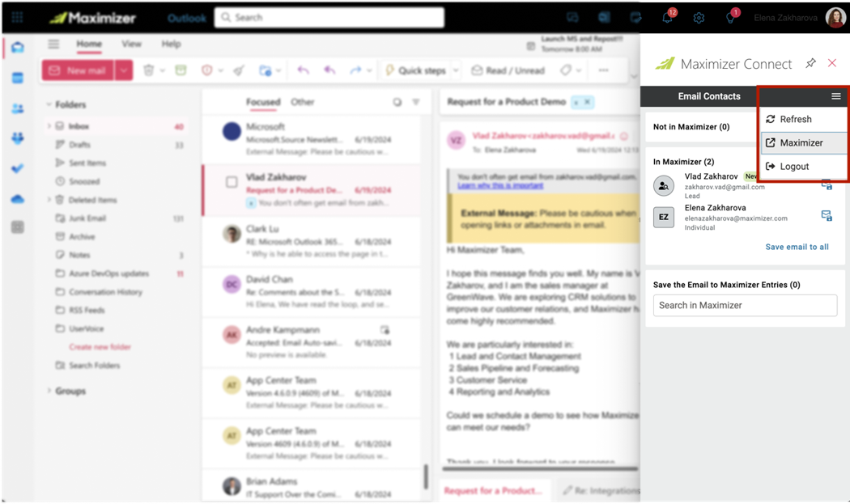The height and width of the screenshot is (504, 850).
Task: Select Refresh in the dropdown menu
Action: point(803,119)
